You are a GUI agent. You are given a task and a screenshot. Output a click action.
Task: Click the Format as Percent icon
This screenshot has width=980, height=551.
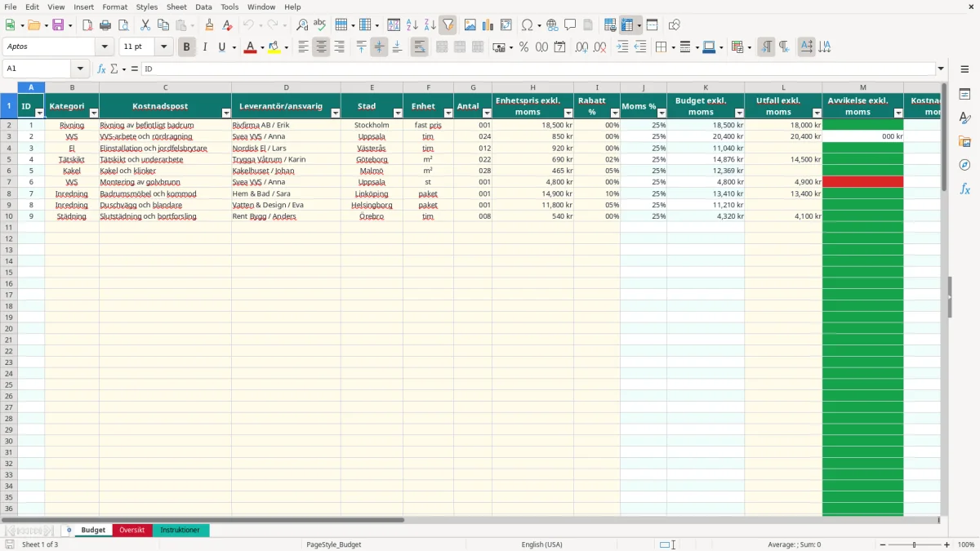[523, 47]
